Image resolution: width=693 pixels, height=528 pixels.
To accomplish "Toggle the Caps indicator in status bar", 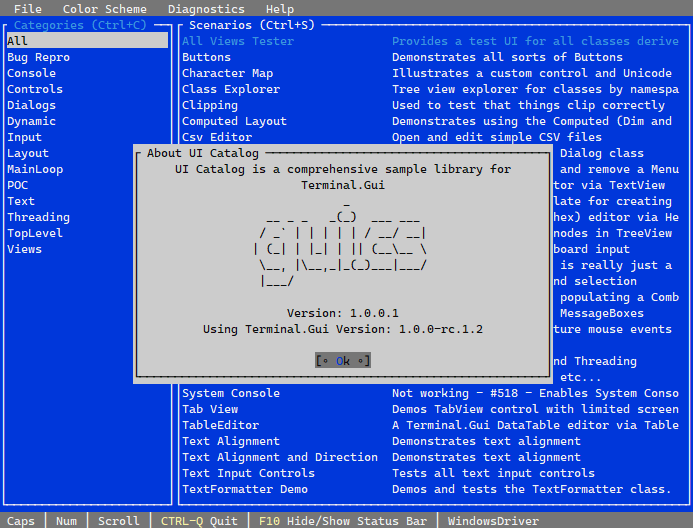I will tap(21, 521).
